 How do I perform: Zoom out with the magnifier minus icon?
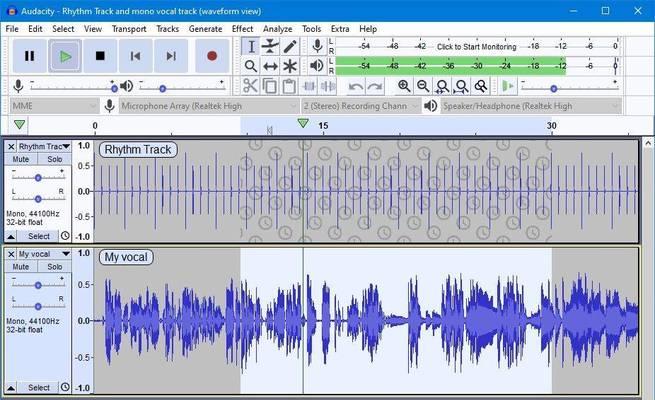point(423,86)
